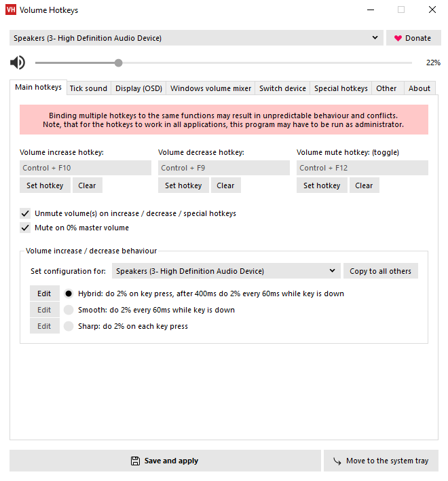Move the app to the system tray
This screenshot has height=481, width=448.
pyautogui.click(x=381, y=461)
